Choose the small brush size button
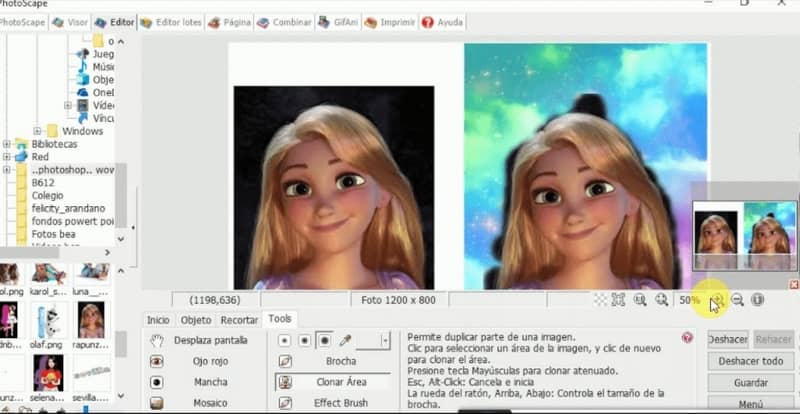800x414 pixels. click(284, 340)
